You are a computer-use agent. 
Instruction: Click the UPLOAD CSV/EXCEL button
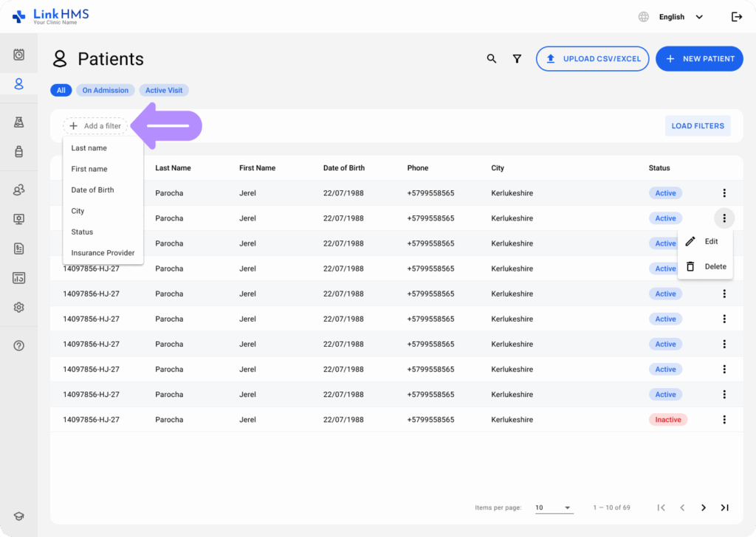pyautogui.click(x=592, y=58)
